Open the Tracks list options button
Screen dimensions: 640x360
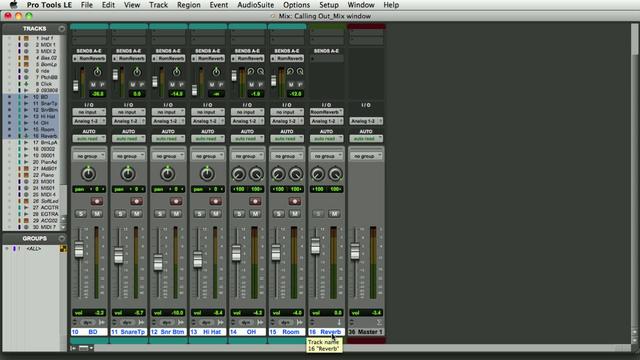tap(61, 29)
